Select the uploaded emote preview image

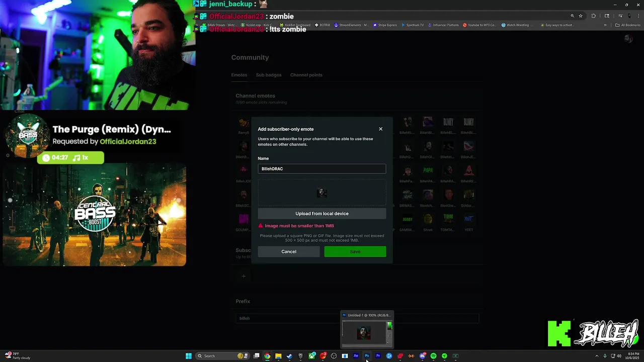[x=322, y=193]
